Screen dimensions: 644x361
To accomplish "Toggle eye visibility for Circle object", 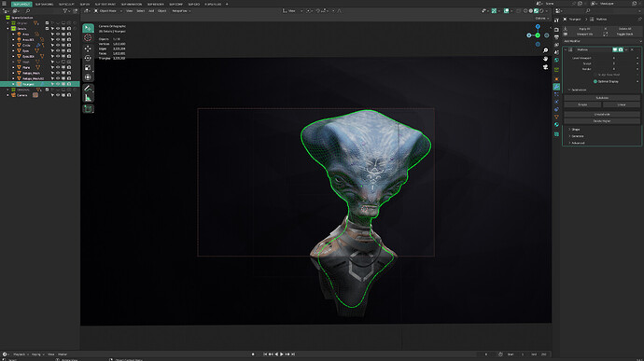I will tap(58, 45).
